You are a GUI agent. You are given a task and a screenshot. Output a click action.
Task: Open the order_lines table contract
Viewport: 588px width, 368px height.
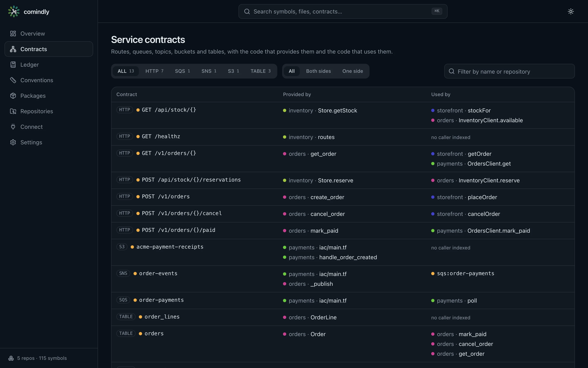162,317
